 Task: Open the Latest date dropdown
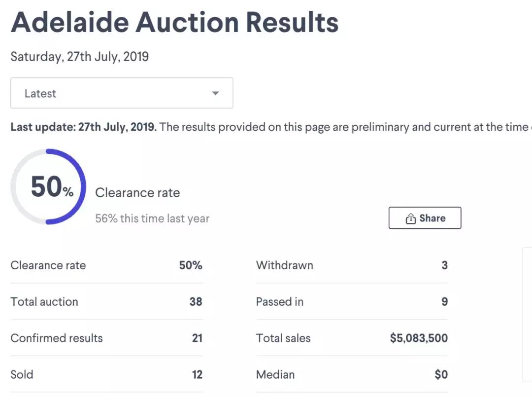(x=121, y=93)
